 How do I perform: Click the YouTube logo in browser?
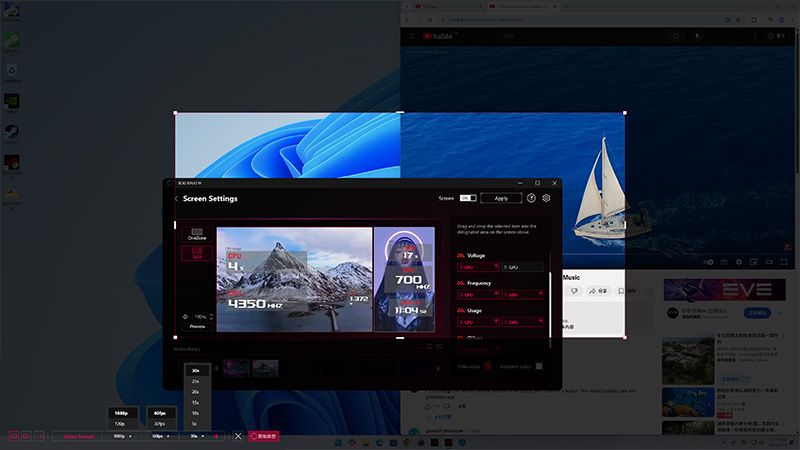[438, 36]
